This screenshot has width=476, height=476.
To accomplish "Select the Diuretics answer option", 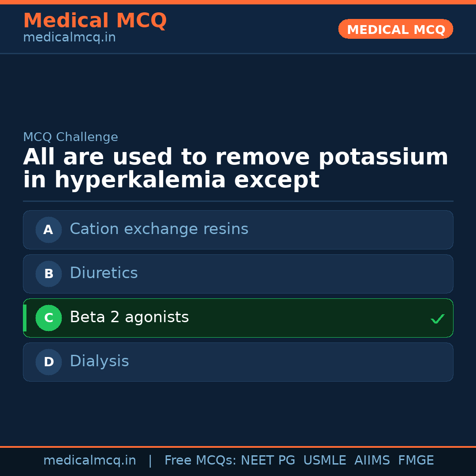I will (x=104, y=273).
